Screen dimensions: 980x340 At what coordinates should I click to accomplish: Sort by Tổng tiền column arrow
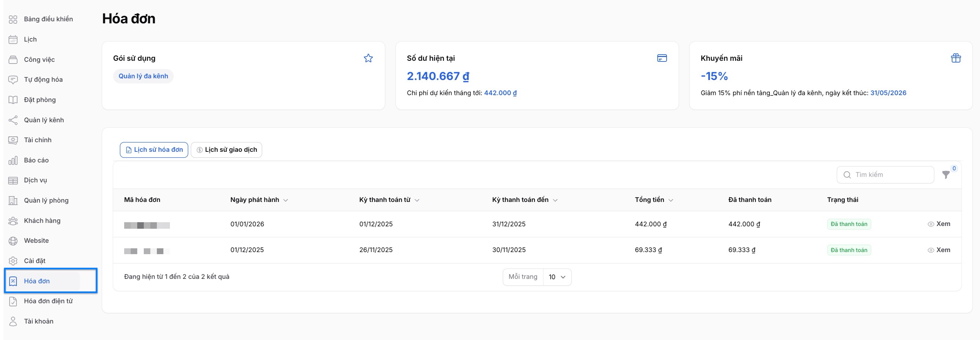coord(671,200)
